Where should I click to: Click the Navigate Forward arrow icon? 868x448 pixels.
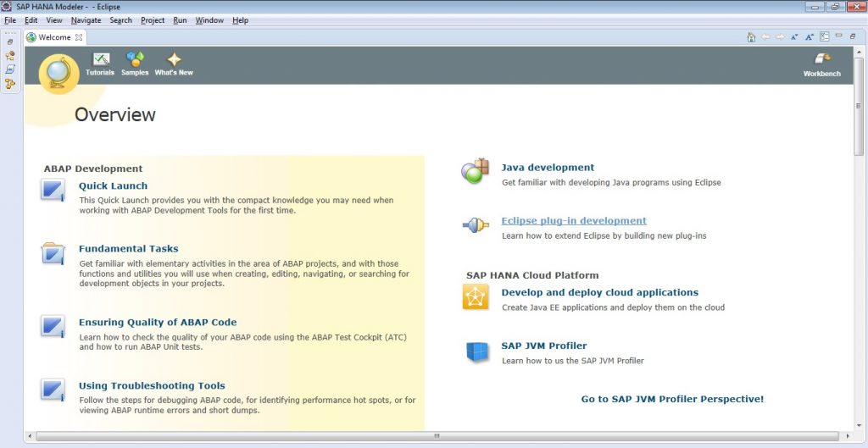pos(780,37)
